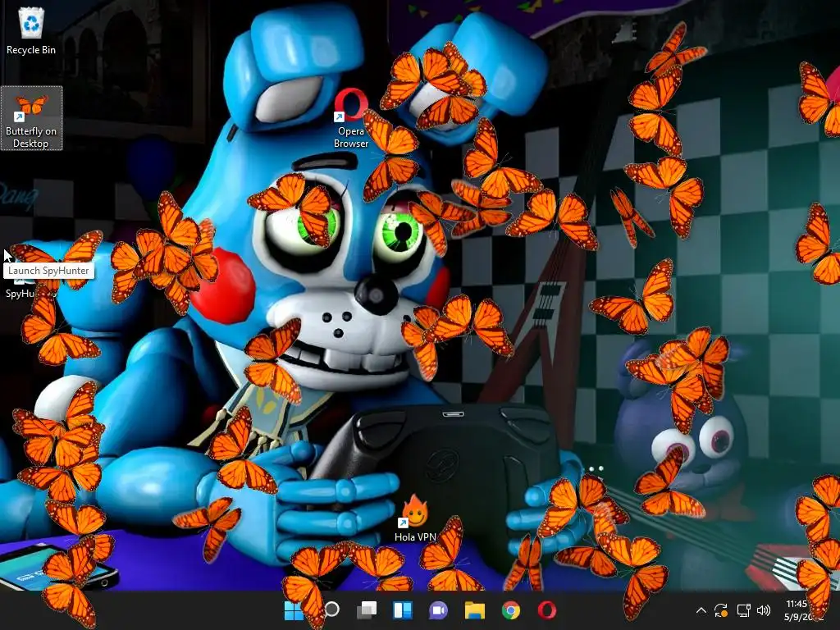Show hidden system tray icons
Screen dimensions: 840x630
click(701, 610)
